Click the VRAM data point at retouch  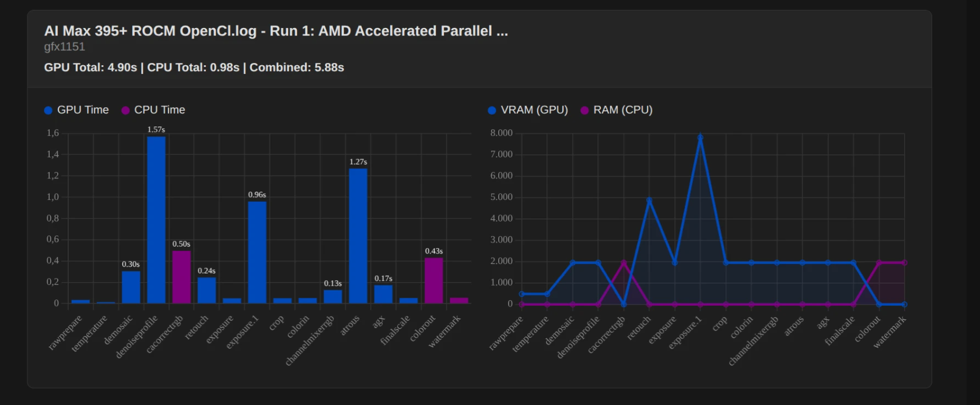tap(649, 200)
